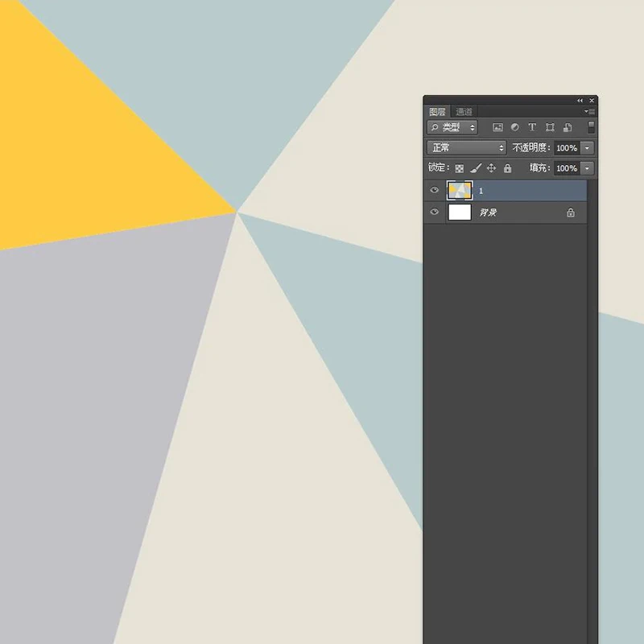Open the layers panel flyout menu
The width and height of the screenshot is (644, 644).
(589, 111)
